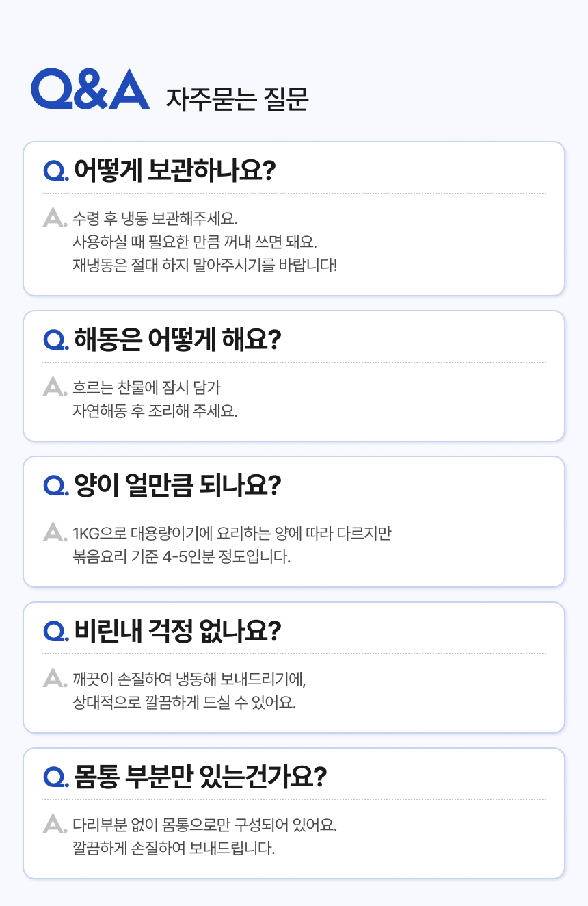Click the gray A icon beside the 1KG answer
Screen dimensions: 588x906
54,532
